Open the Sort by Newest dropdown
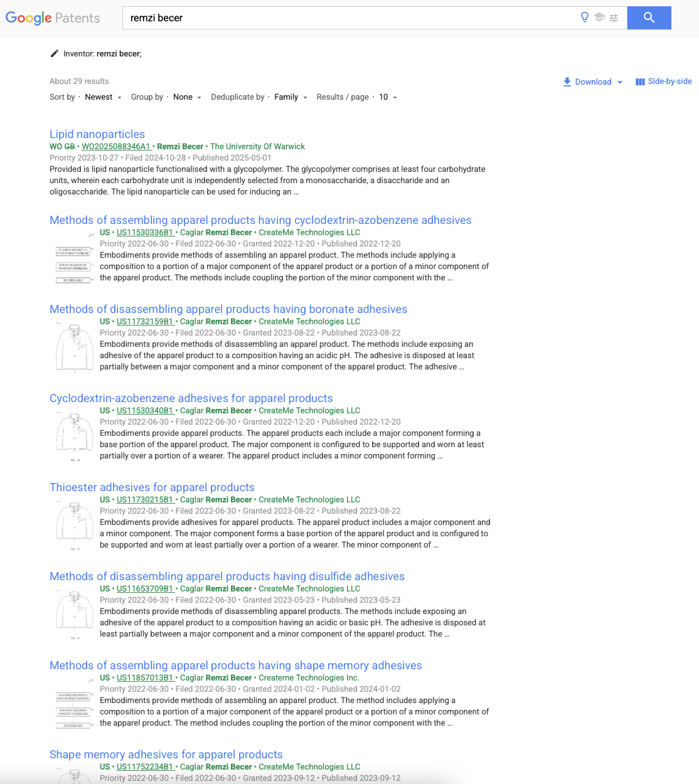The image size is (699, 784). click(104, 97)
